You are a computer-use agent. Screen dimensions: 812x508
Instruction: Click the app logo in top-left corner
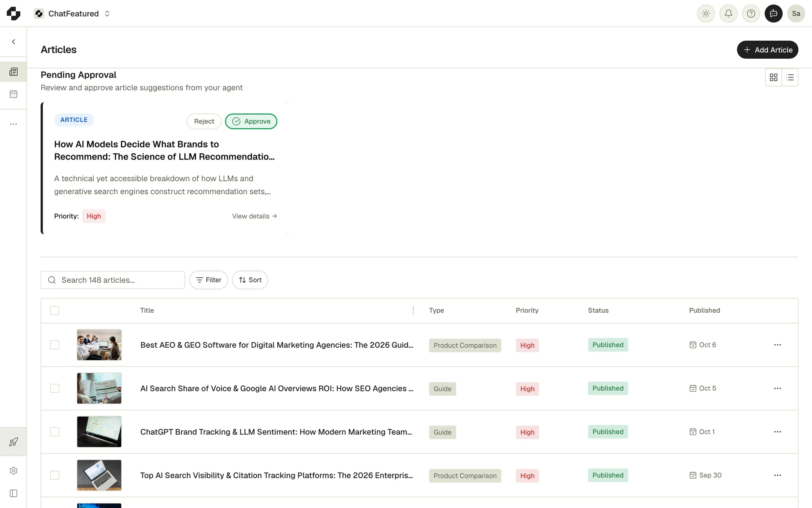pos(14,14)
